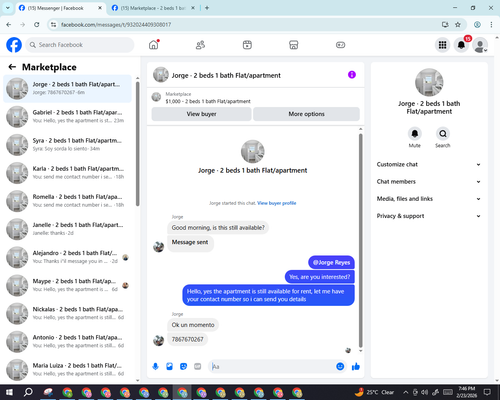Go to the Home feed icon
Image resolution: width=500 pixels, height=400 pixels.
pyautogui.click(x=154, y=45)
